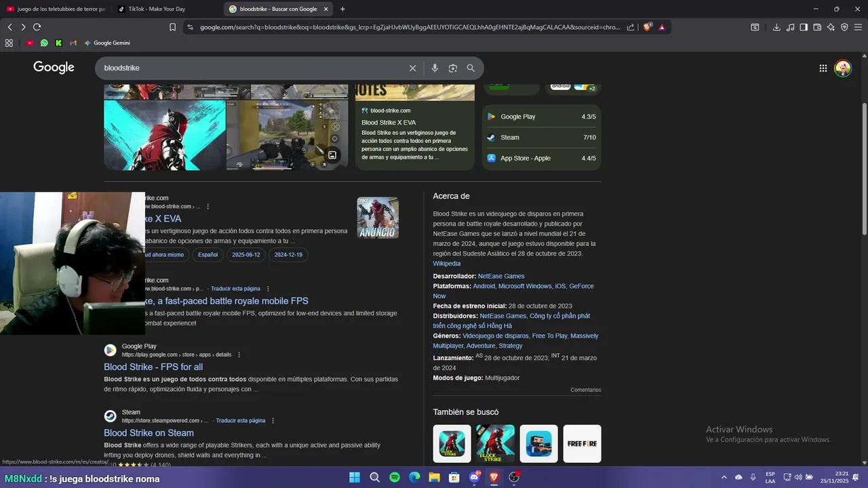Screen dimensions: 868x488
Task: Go back with the browser back arrow
Action: [9, 27]
